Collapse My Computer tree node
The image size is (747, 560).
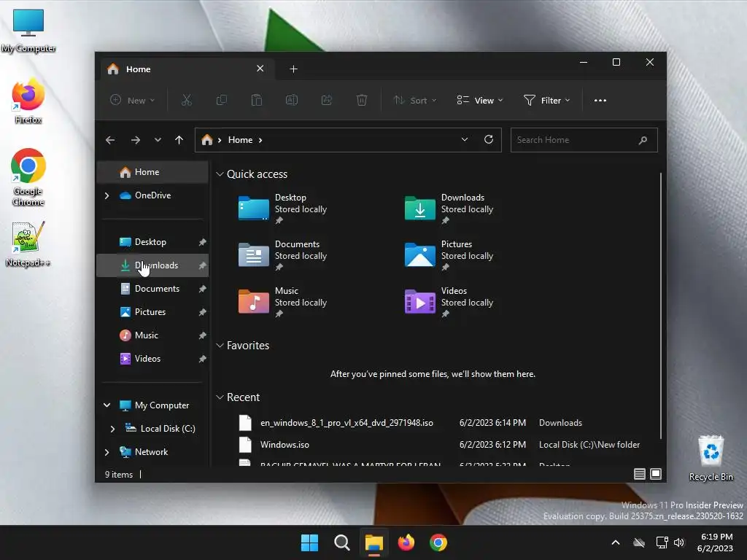point(107,405)
